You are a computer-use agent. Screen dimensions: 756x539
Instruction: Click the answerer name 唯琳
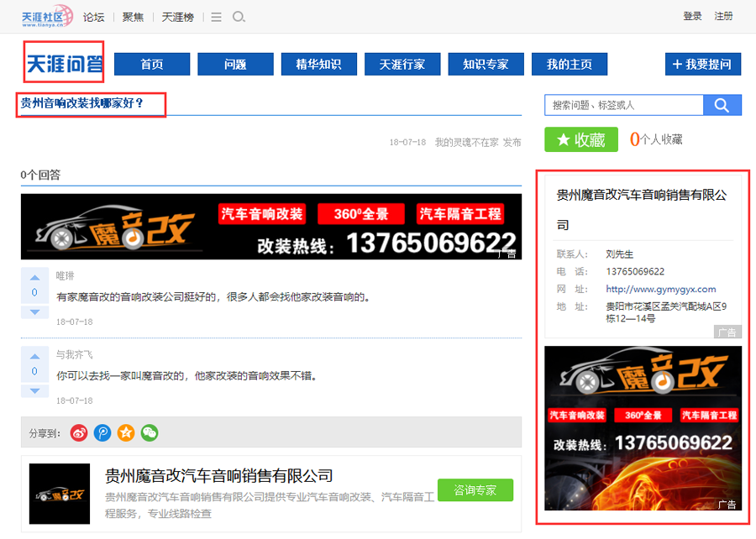[65, 275]
